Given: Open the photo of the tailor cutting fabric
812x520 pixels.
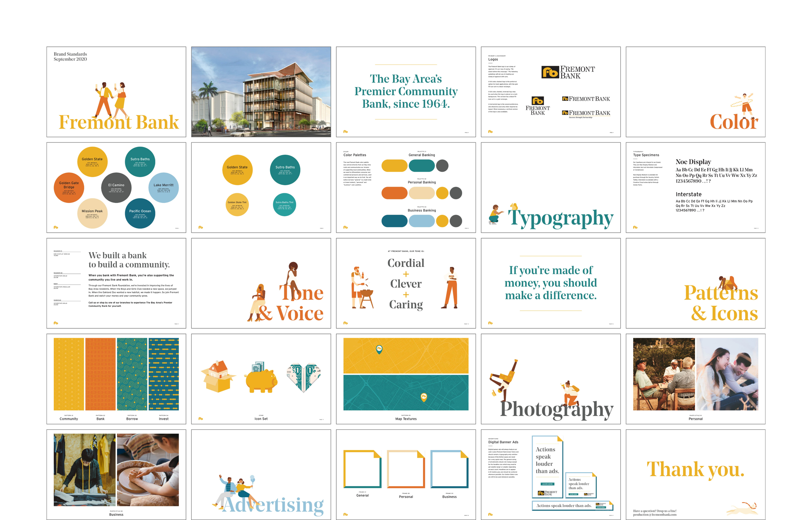Looking at the screenshot, I should 85,470.
